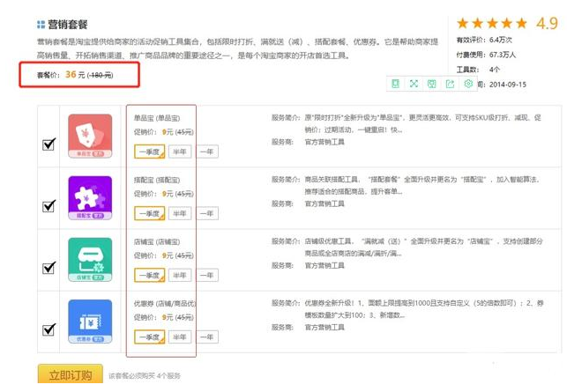Select 半年 duration for 优惠券

point(180,337)
